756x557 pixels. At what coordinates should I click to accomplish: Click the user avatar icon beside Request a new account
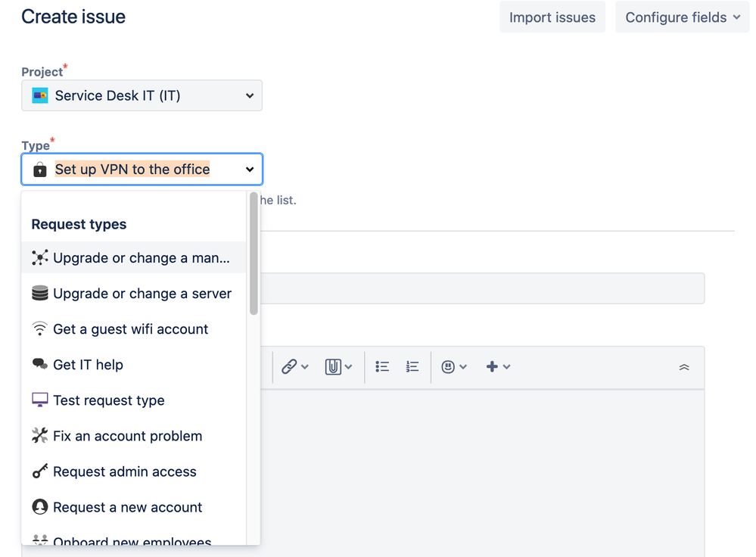tap(40, 507)
